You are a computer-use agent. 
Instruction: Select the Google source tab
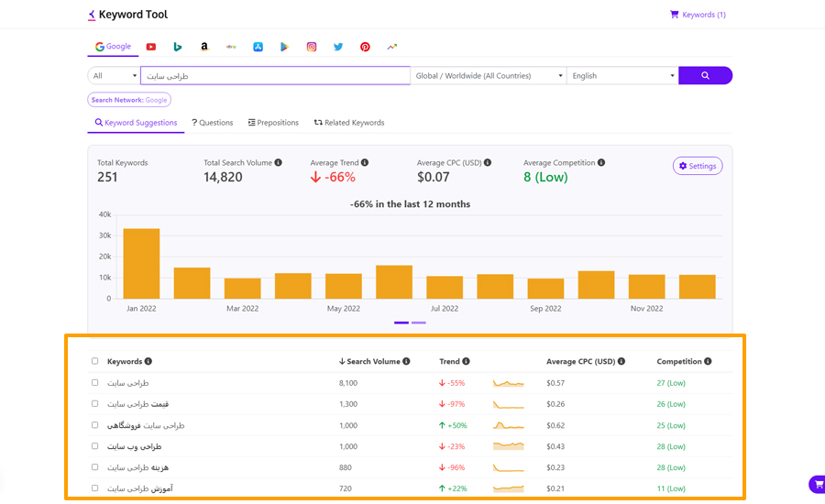click(x=113, y=47)
